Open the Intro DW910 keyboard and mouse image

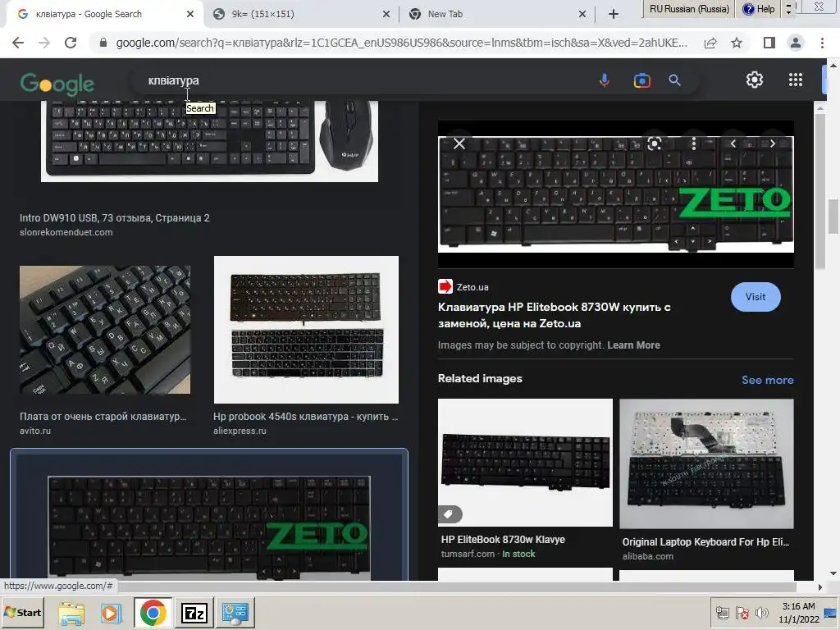coord(209,141)
